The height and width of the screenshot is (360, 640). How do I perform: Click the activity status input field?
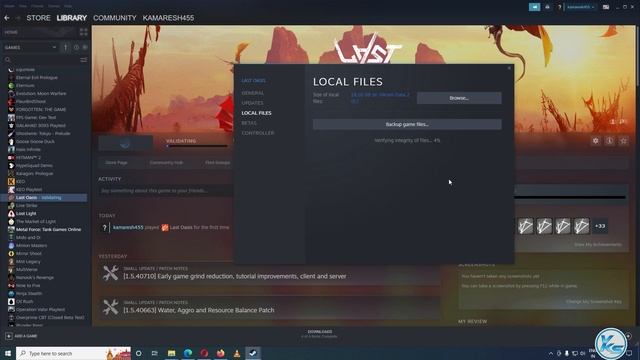[165, 191]
